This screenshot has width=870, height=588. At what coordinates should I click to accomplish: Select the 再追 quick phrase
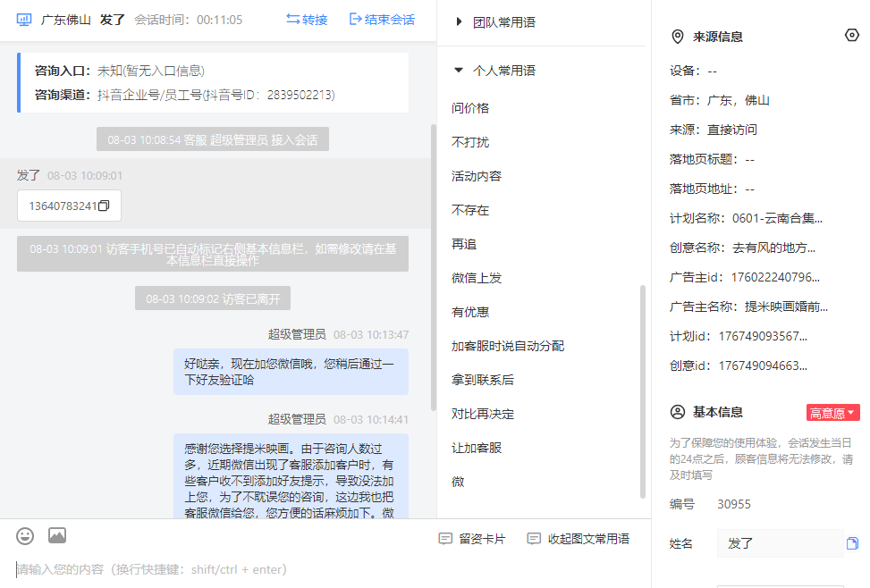(x=464, y=244)
